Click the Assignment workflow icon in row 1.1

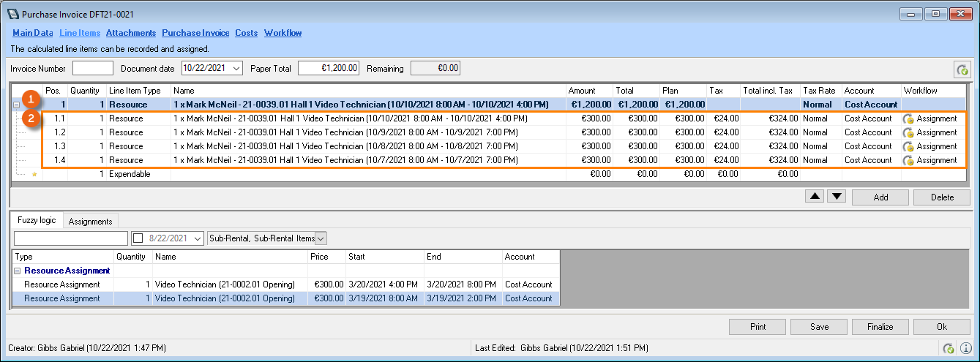[x=908, y=118]
